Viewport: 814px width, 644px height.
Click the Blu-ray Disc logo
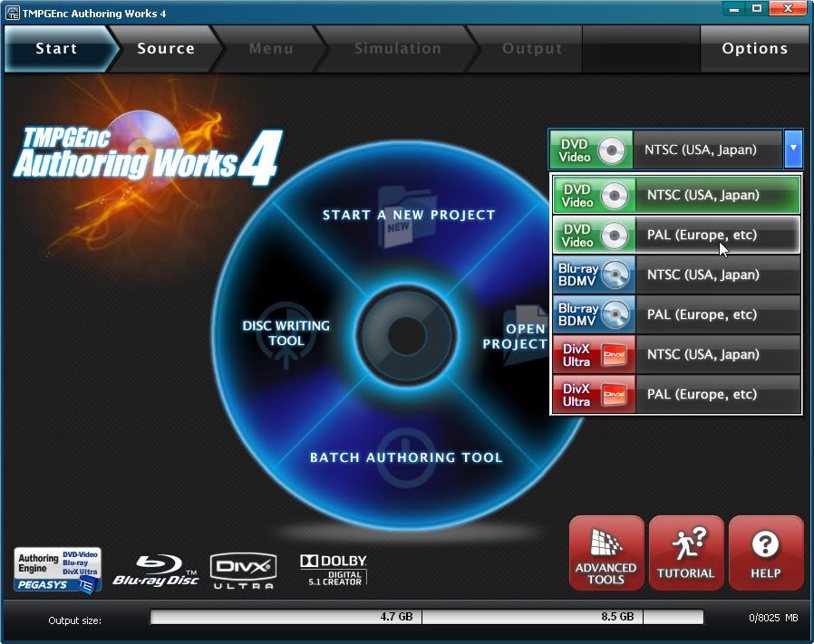tap(155, 571)
